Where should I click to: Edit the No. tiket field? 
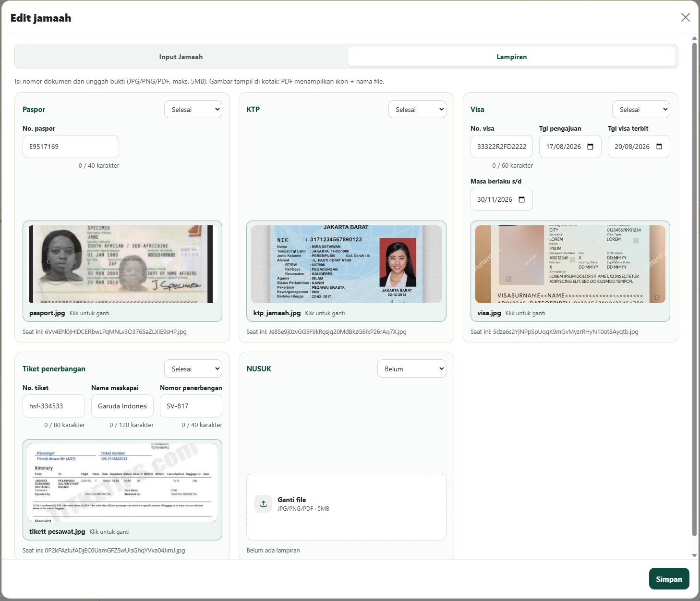point(54,406)
